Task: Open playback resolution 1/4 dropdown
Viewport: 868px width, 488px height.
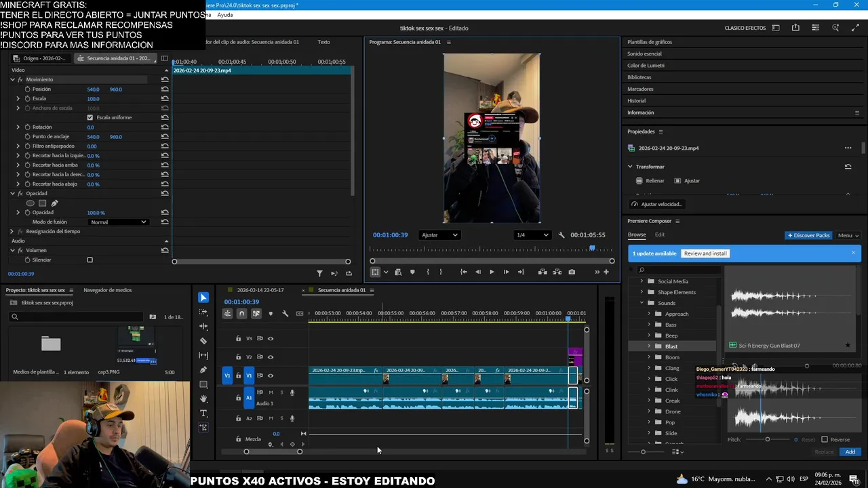Action: [x=532, y=235]
